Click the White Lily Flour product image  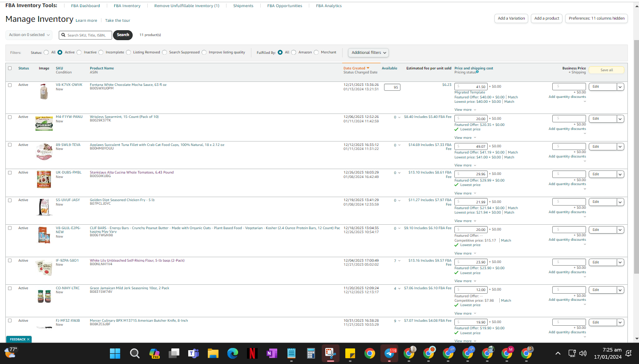(44, 267)
